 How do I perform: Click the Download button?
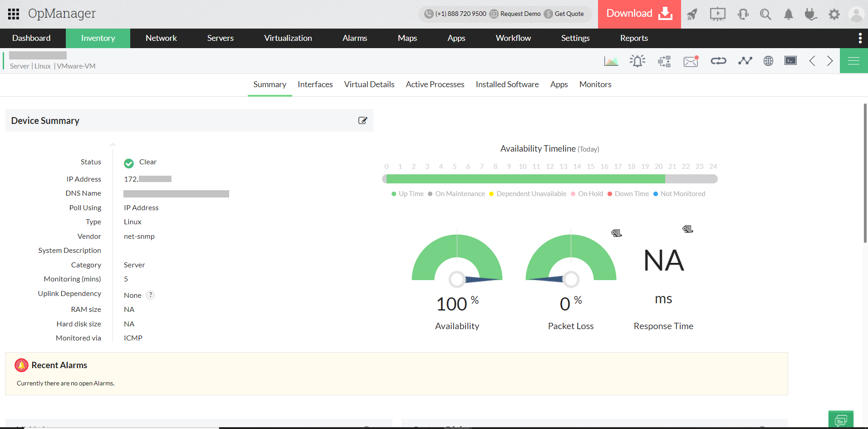(639, 14)
